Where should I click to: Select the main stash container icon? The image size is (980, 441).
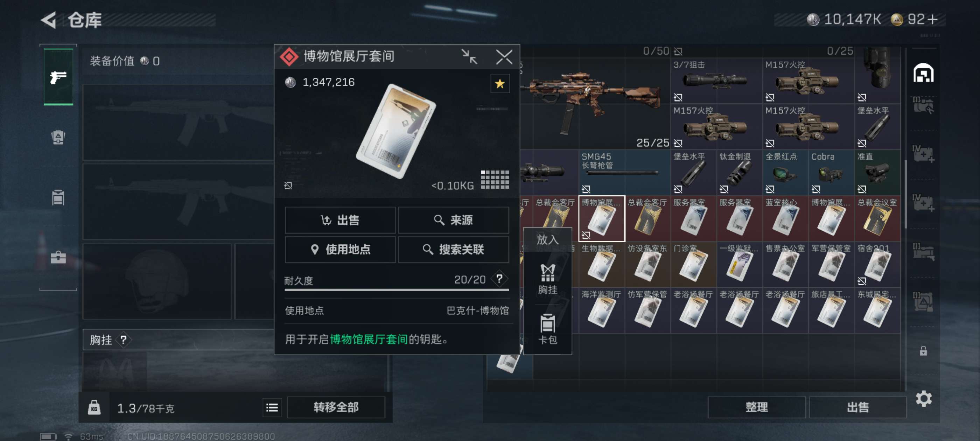(x=923, y=72)
